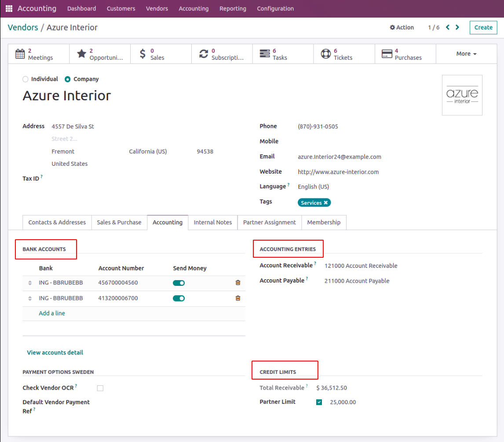Image resolution: width=504 pixels, height=442 pixels.
Task: Open Opportunities star stat button
Action: coord(100,54)
